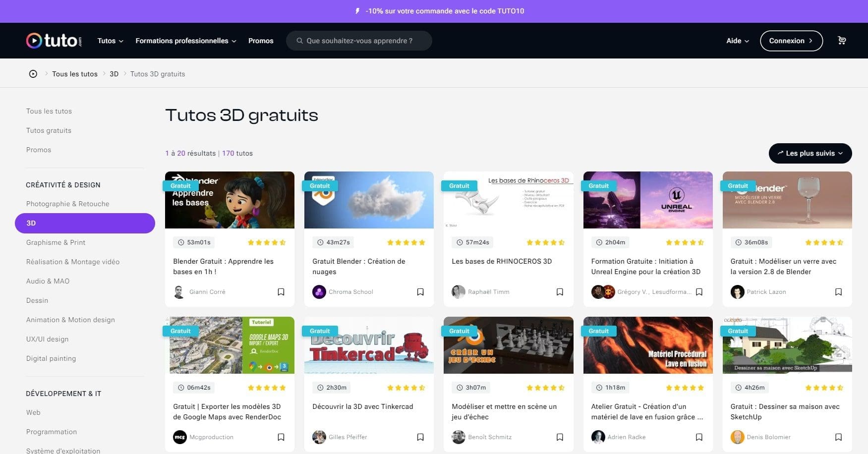Open the Unreal Engine tutorial thumbnail
Screen dimensions: 868x454
point(648,200)
